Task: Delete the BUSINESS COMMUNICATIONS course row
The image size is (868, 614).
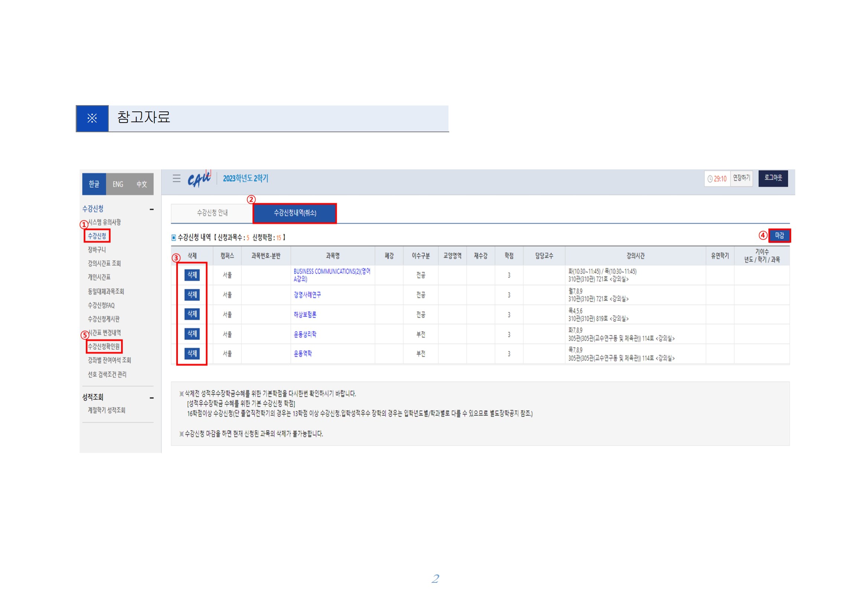Action: [192, 275]
